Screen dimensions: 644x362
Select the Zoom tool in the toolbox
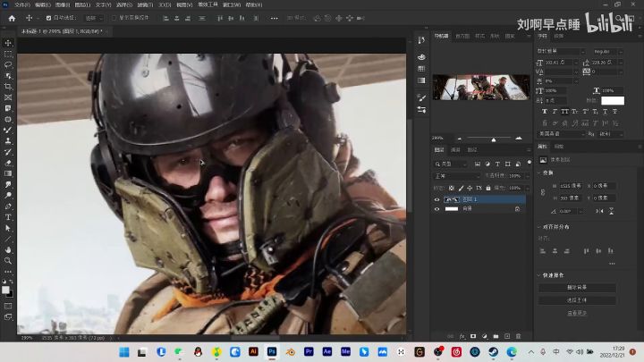coord(8,261)
